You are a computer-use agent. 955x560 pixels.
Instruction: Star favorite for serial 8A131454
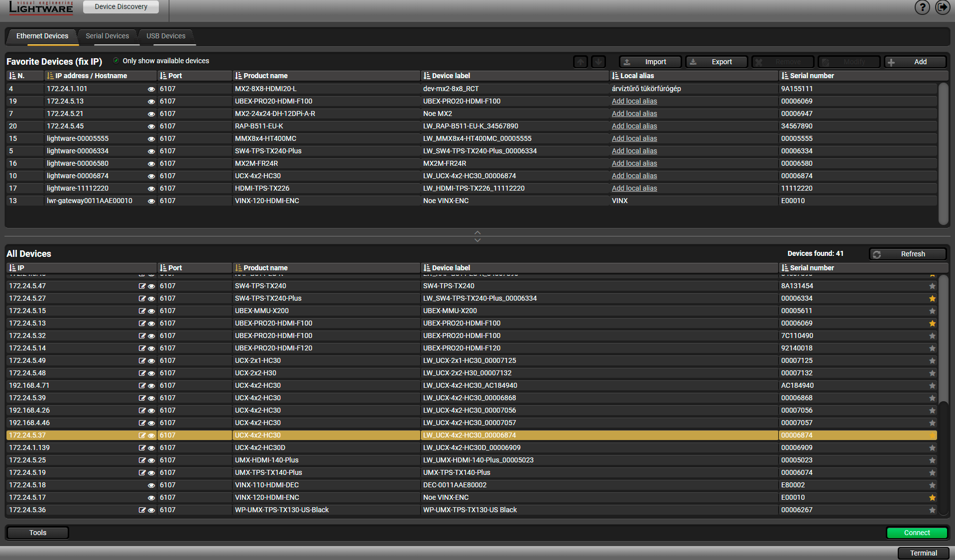pyautogui.click(x=932, y=286)
